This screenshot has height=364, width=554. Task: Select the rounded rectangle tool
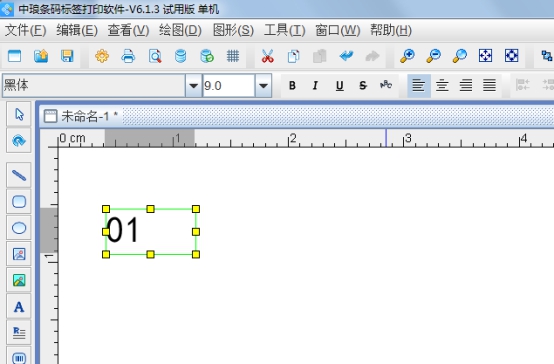click(x=19, y=201)
